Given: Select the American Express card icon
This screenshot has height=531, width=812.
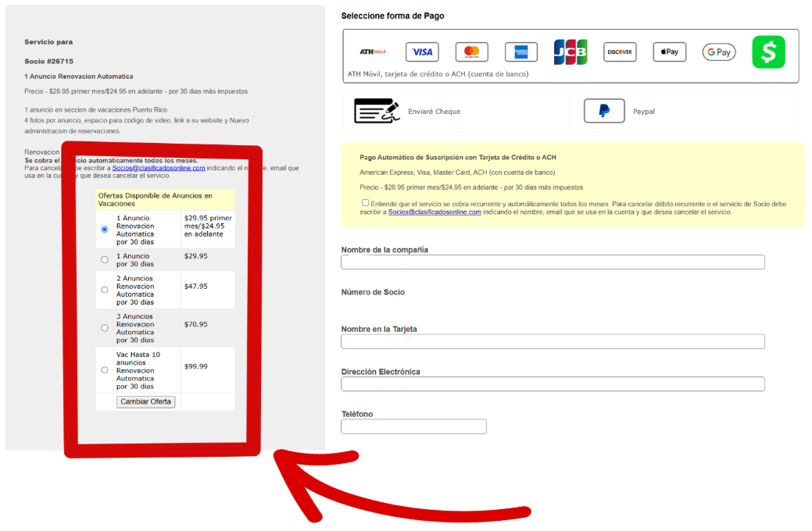Looking at the screenshot, I should coord(521,52).
